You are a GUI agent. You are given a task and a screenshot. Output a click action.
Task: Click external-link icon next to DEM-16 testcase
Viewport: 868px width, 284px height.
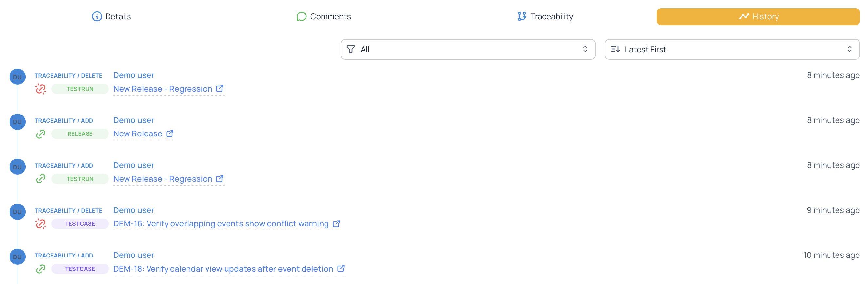(336, 224)
